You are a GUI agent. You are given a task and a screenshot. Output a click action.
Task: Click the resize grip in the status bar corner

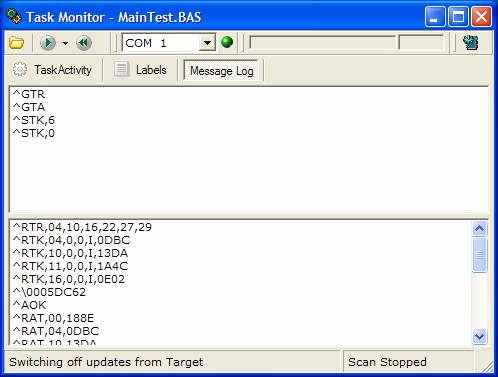pos(487,366)
